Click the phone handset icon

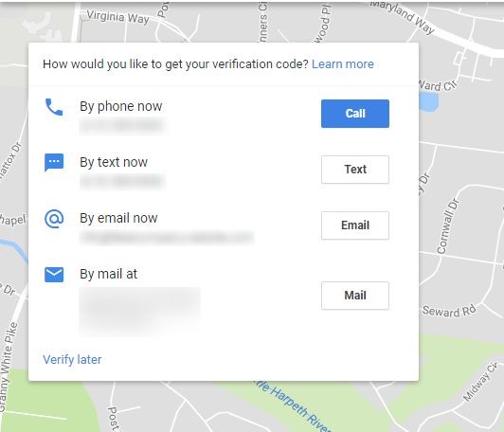click(54, 107)
